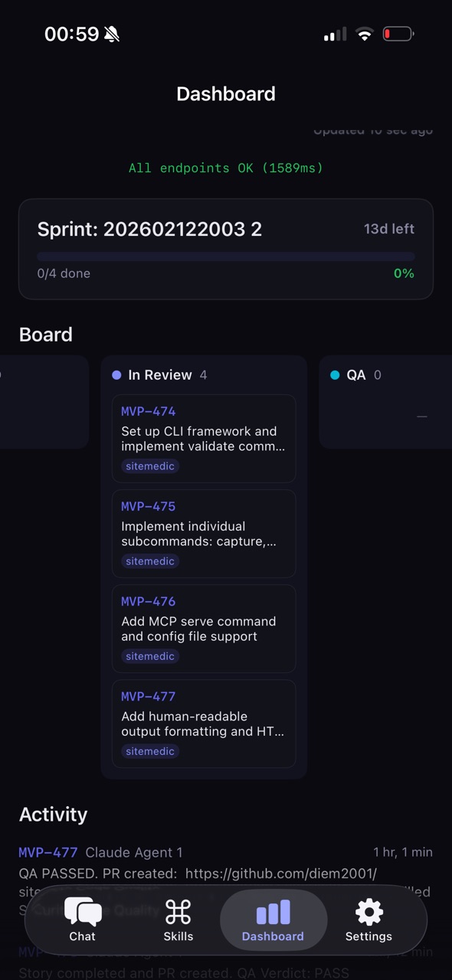Switch to the Settings tab

coord(368,920)
